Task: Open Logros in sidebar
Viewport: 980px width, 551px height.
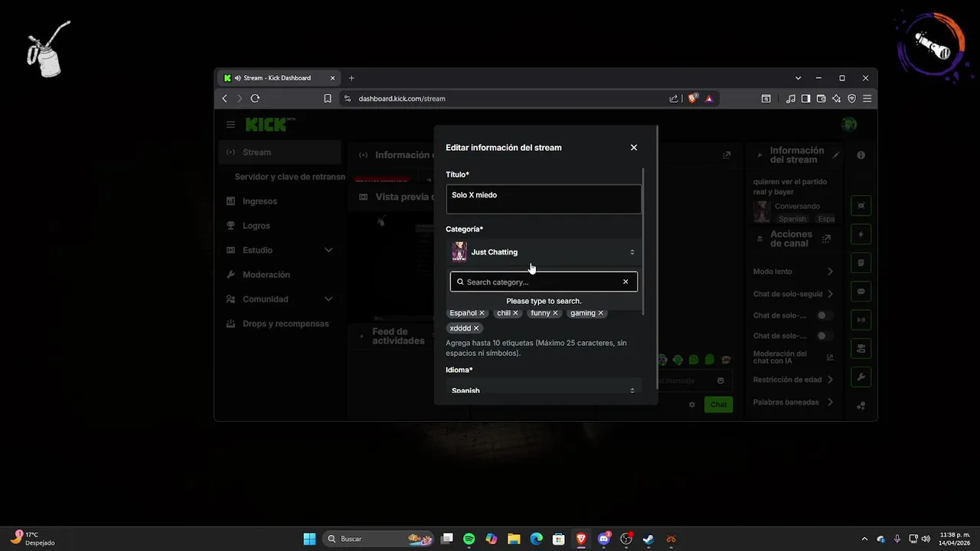Action: tap(280, 226)
